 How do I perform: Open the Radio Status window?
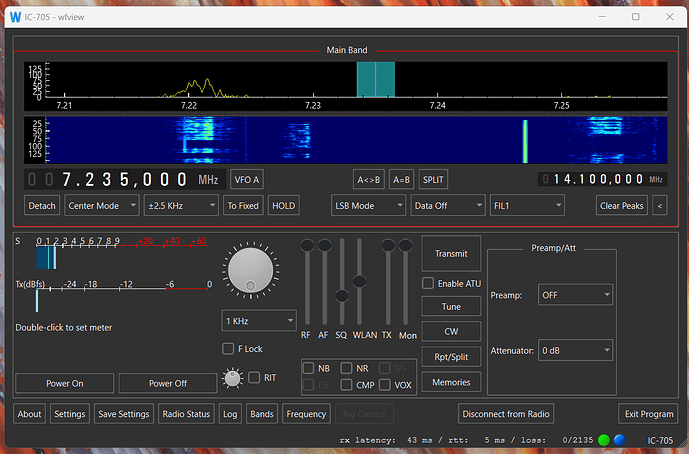(x=186, y=414)
